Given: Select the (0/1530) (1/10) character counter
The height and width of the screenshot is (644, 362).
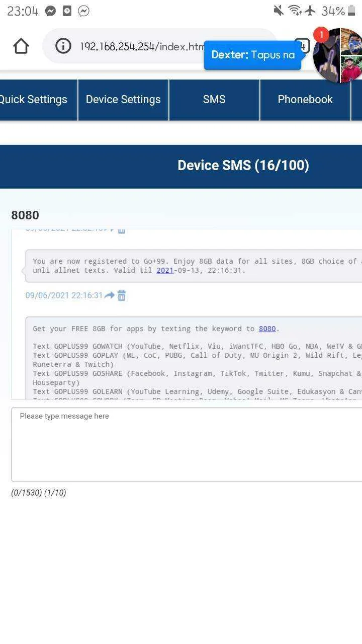Looking at the screenshot, I should [x=39, y=493].
